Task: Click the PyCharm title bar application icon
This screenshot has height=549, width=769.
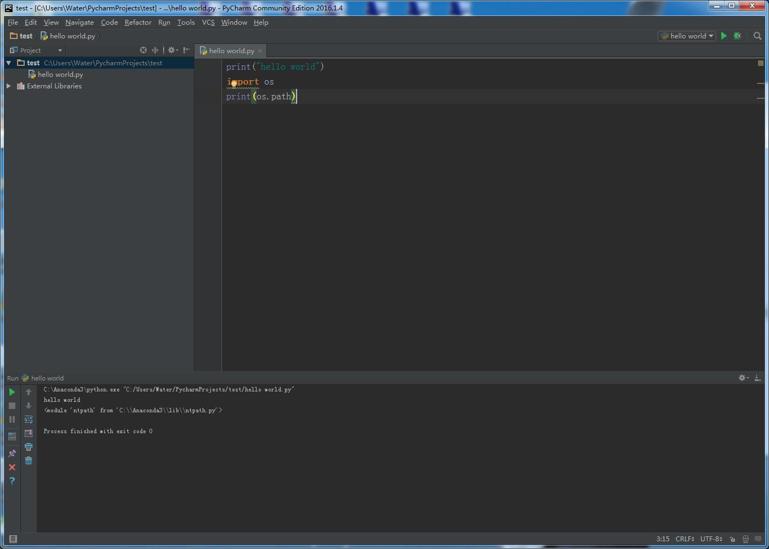Action: coord(8,8)
